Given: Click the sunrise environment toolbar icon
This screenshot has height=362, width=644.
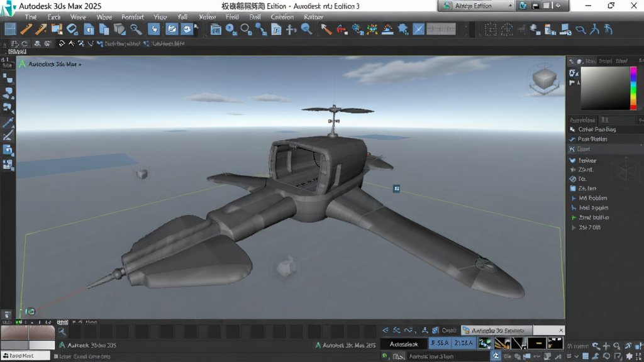Looking at the screenshot, I should tap(387, 29).
